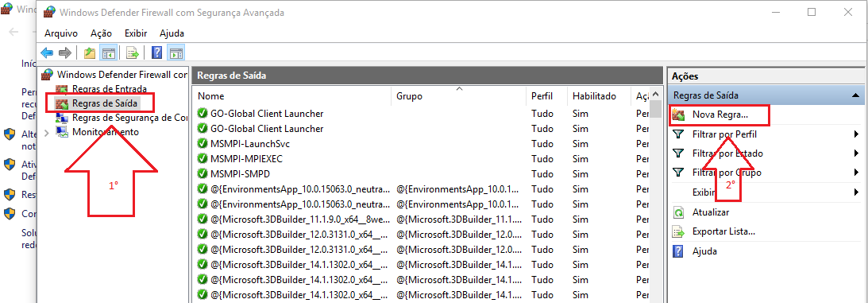Open the Filtrar por Perfil submenu arrow
This screenshot has width=868, height=303.
(856, 134)
